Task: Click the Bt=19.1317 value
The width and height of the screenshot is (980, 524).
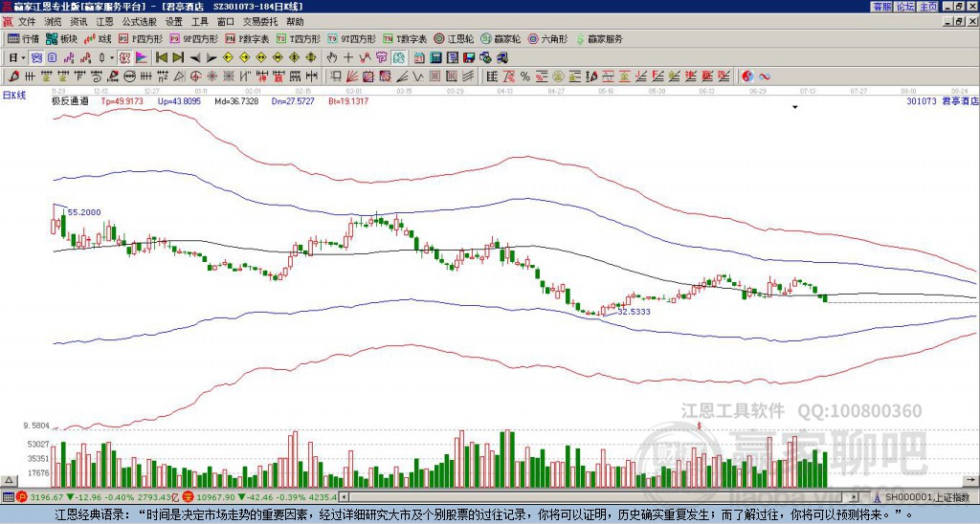Action: pyautogui.click(x=348, y=100)
